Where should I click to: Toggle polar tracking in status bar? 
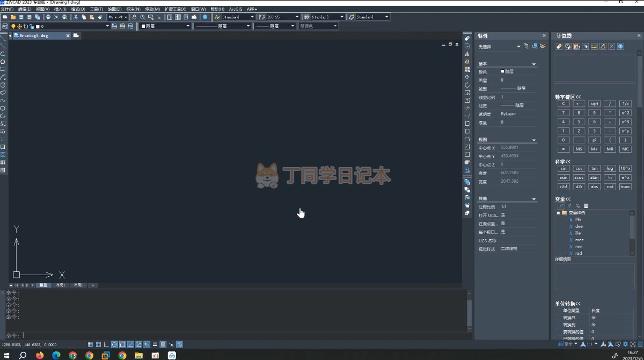114,344
